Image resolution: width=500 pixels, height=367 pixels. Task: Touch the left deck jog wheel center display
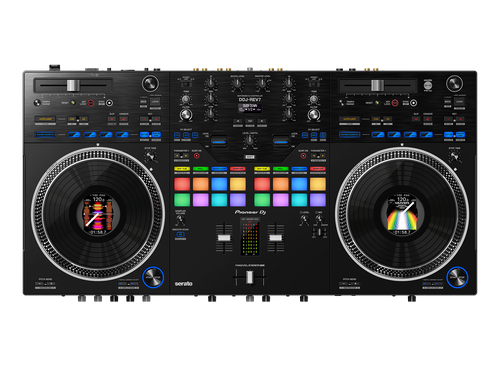pyautogui.click(x=98, y=214)
